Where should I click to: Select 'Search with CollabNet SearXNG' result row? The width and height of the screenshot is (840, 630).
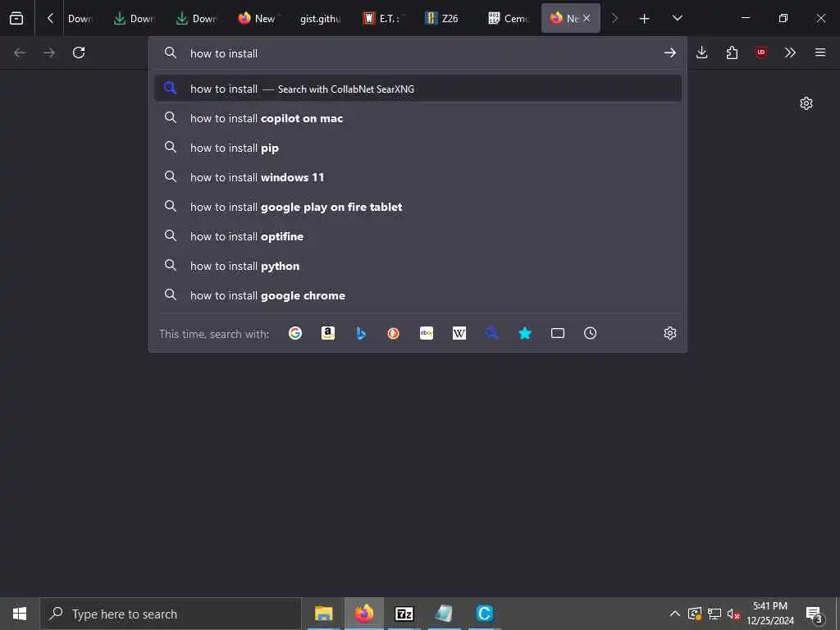(418, 89)
